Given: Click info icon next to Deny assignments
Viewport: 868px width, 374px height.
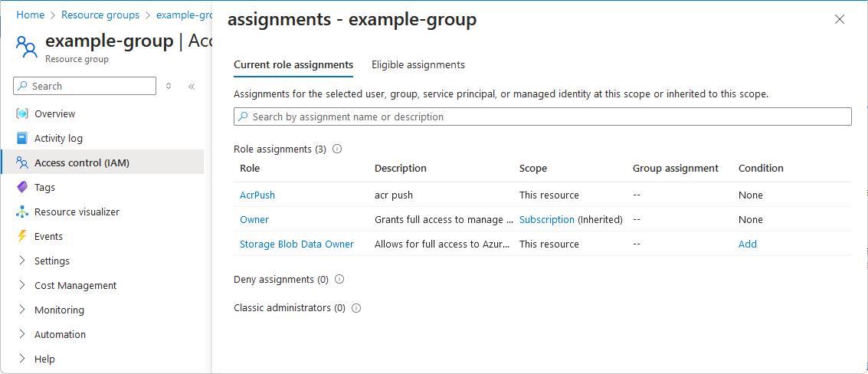Looking at the screenshot, I should (339, 279).
